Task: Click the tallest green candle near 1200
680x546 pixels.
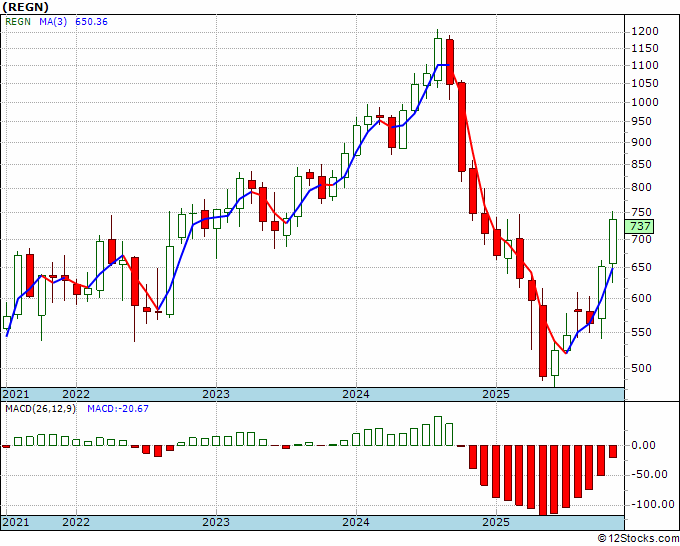Action: 438,59
